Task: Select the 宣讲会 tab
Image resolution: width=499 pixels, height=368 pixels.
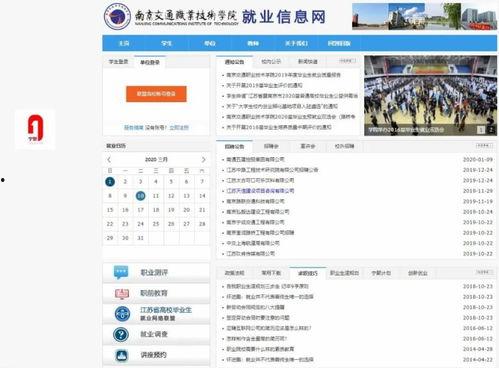Action: [x=308, y=146]
